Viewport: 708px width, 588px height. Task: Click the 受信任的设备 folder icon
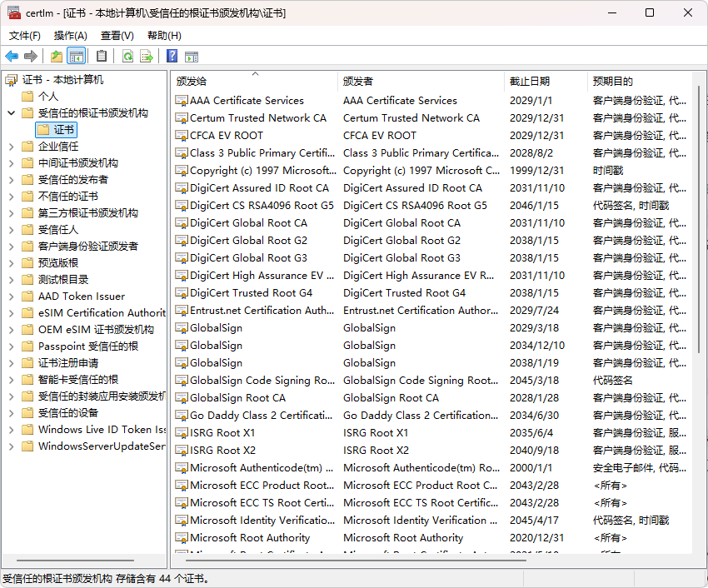[27, 413]
